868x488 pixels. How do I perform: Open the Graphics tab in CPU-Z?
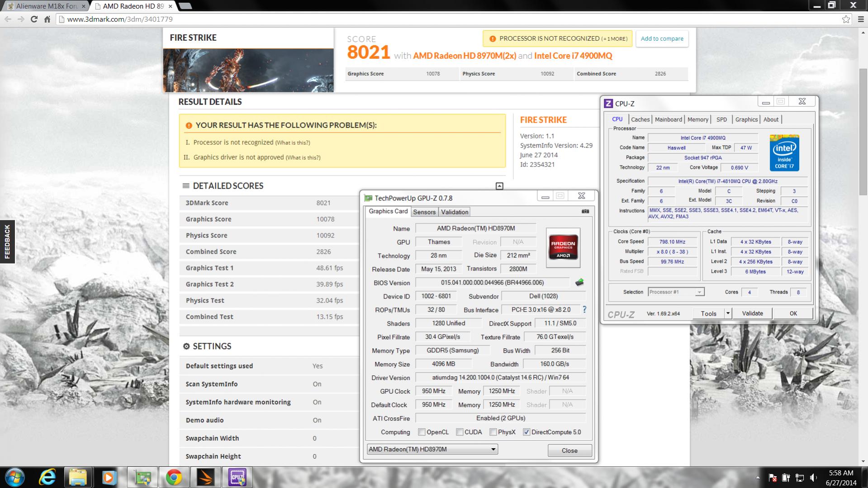(746, 119)
